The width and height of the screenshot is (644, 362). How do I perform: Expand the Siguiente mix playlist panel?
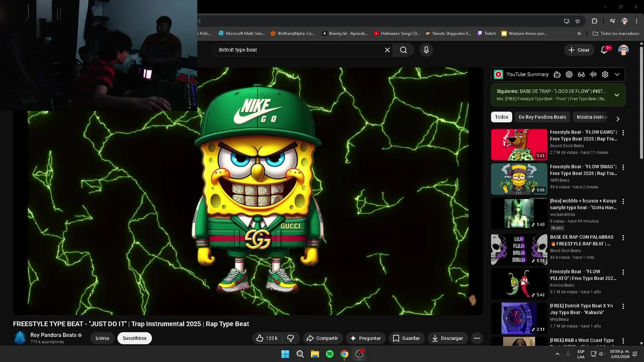tap(617, 95)
